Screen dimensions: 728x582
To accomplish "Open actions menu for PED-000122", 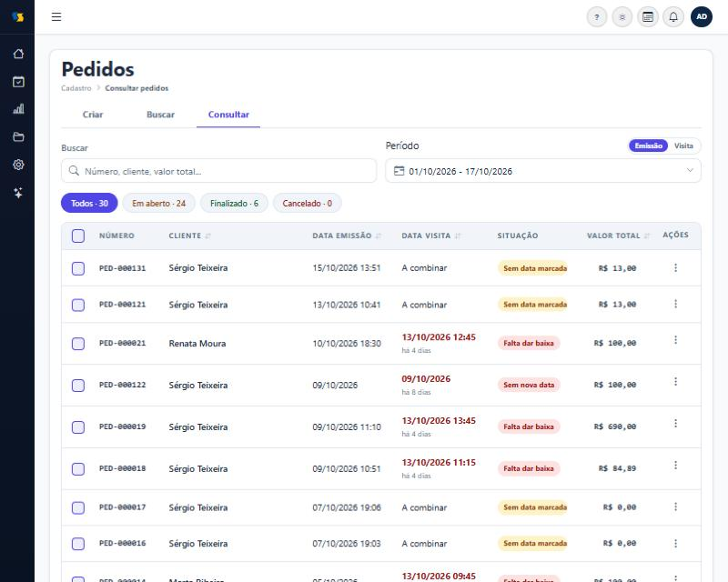I will click(675, 382).
